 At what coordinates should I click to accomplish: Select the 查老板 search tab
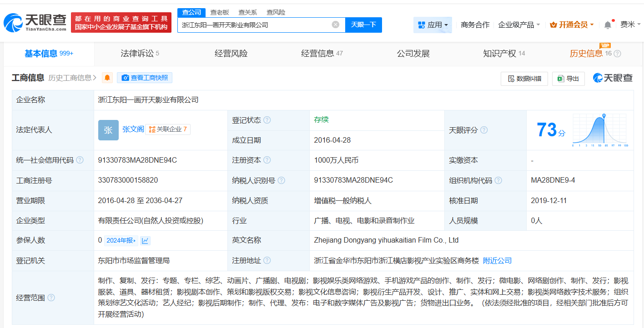click(x=220, y=12)
